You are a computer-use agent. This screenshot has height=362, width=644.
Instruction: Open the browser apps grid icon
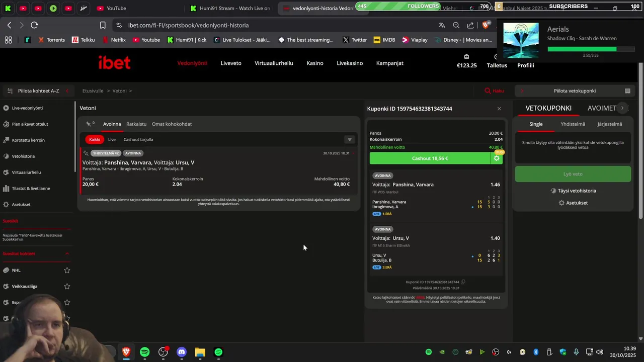[8, 40]
